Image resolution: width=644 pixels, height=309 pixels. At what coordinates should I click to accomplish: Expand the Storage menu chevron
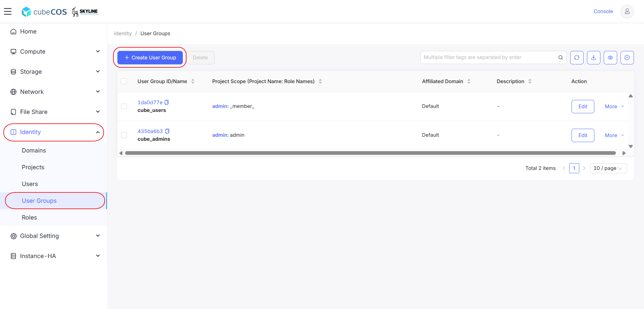click(x=98, y=71)
